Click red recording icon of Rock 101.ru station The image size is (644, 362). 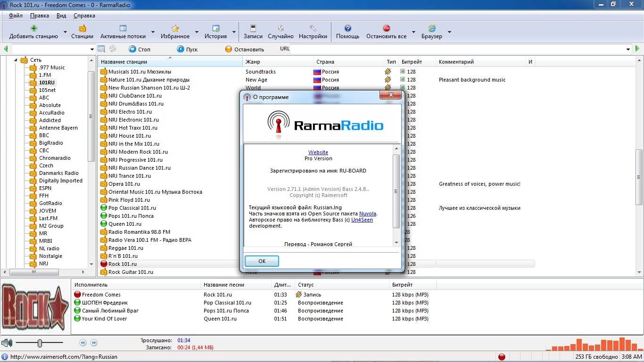[x=104, y=264]
